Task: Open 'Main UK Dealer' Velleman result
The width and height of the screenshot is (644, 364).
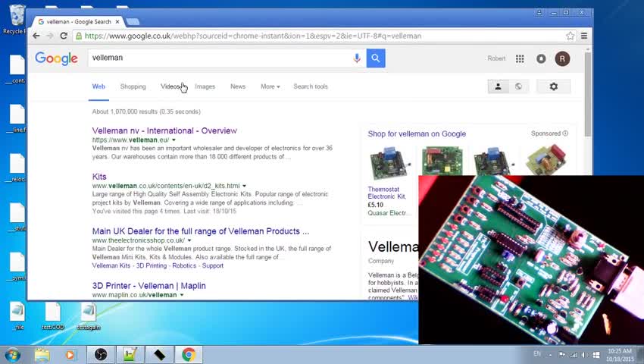Action: (x=201, y=231)
